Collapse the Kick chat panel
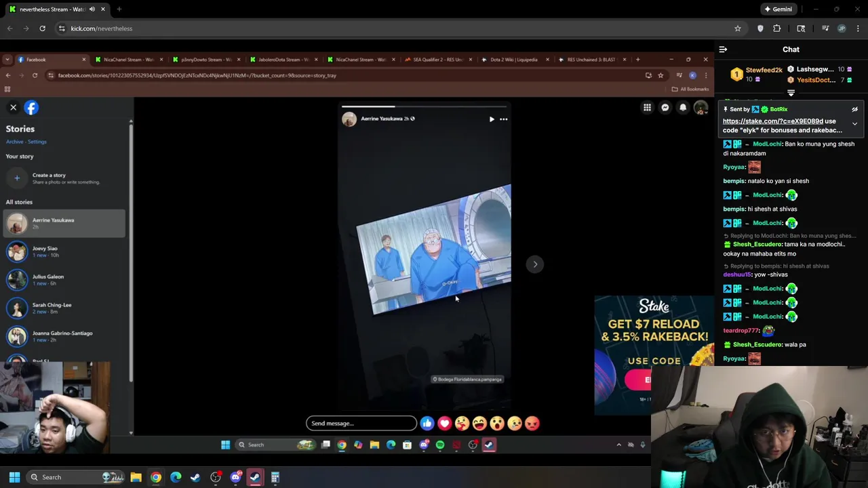Viewport: 868px width, 488px height. [723, 49]
